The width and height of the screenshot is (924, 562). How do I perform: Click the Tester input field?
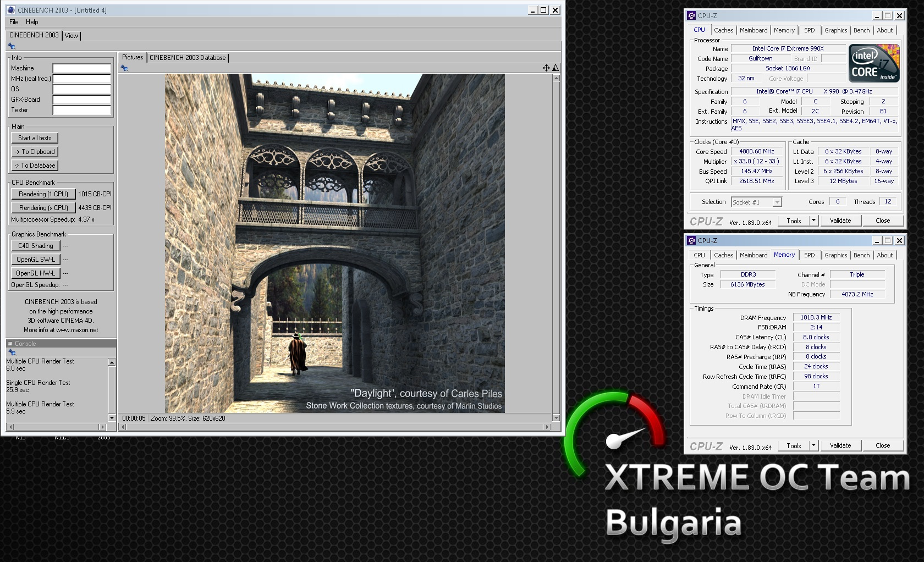coord(81,110)
